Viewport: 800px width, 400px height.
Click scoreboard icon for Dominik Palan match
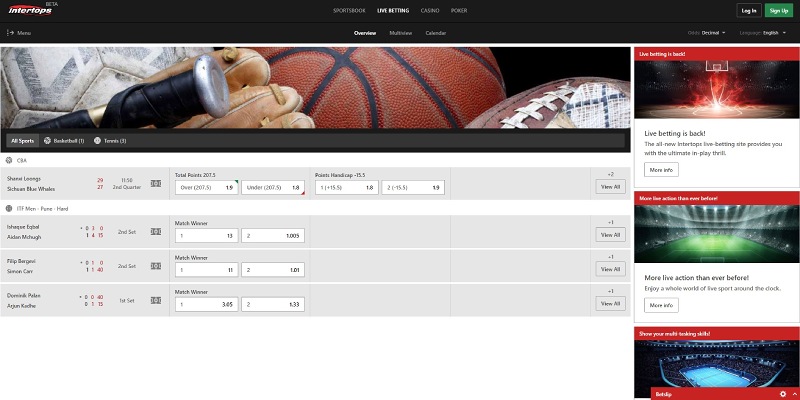[x=155, y=300]
